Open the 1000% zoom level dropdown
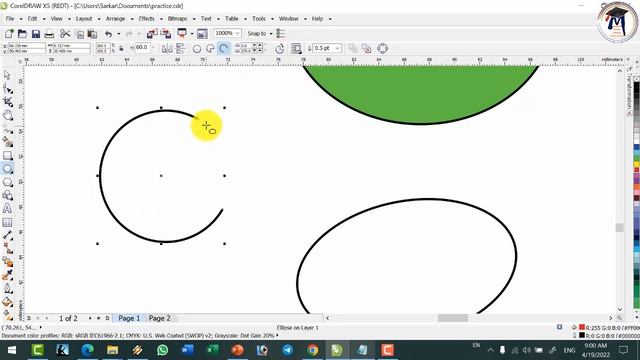This screenshot has width=640, height=360. click(x=238, y=33)
